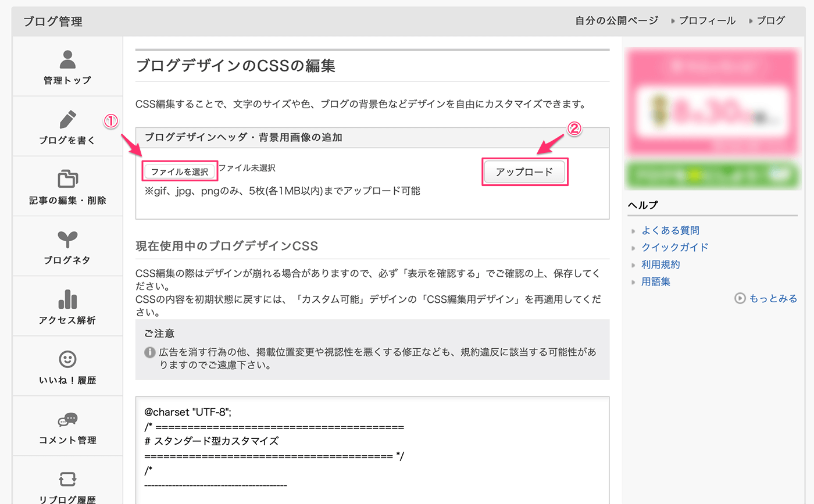Viewport: 814px width, 504px height.
Task: Select コメント管理 menu label
Action: [x=67, y=440]
